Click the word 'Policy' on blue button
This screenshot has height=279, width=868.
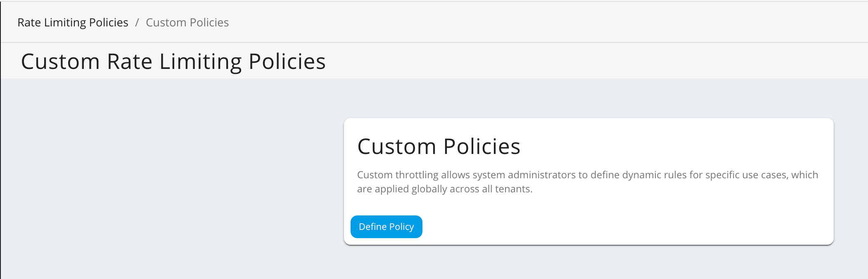[x=401, y=227]
